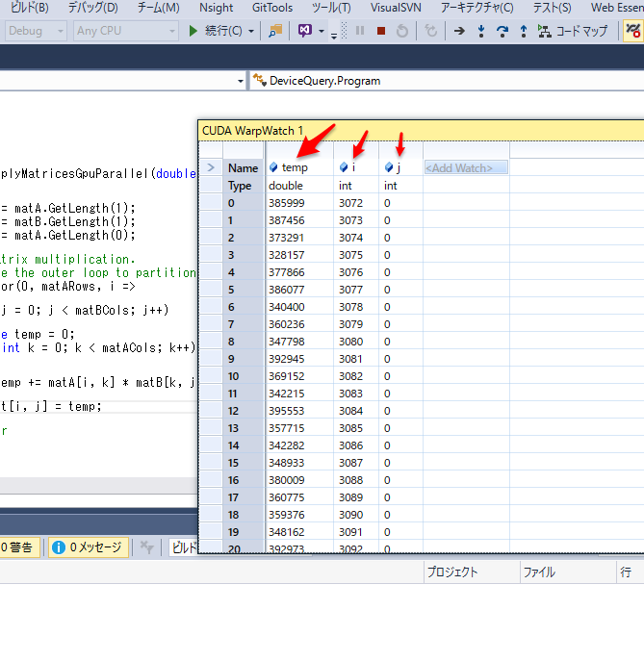
Task: Click the Restart debugging circular arrow icon
Action: click(402, 31)
